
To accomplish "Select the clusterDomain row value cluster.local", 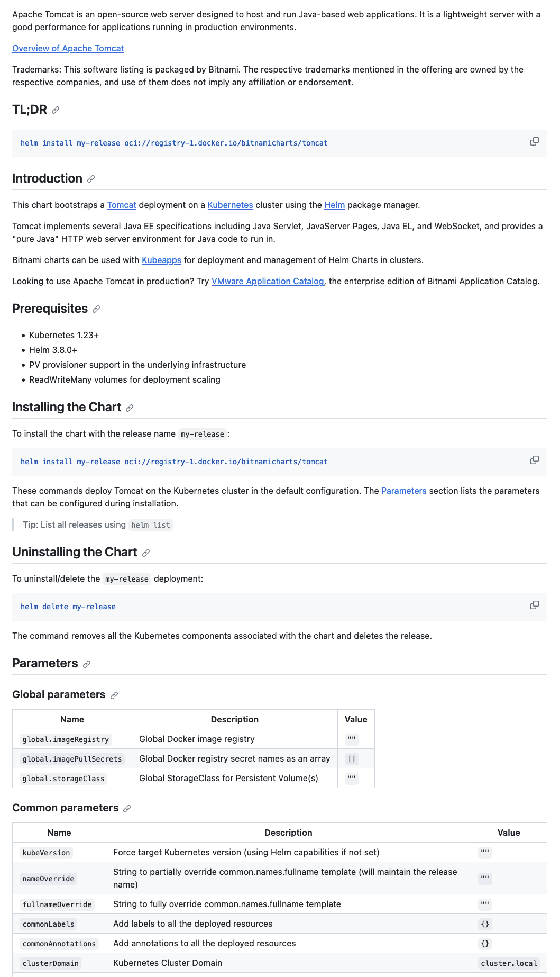I will [x=508, y=963].
